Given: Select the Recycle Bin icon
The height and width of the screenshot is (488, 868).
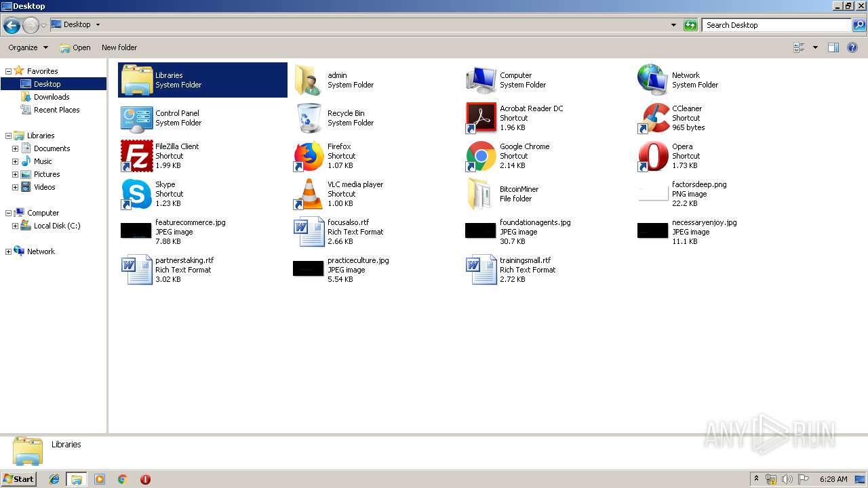Looking at the screenshot, I should coord(309,118).
